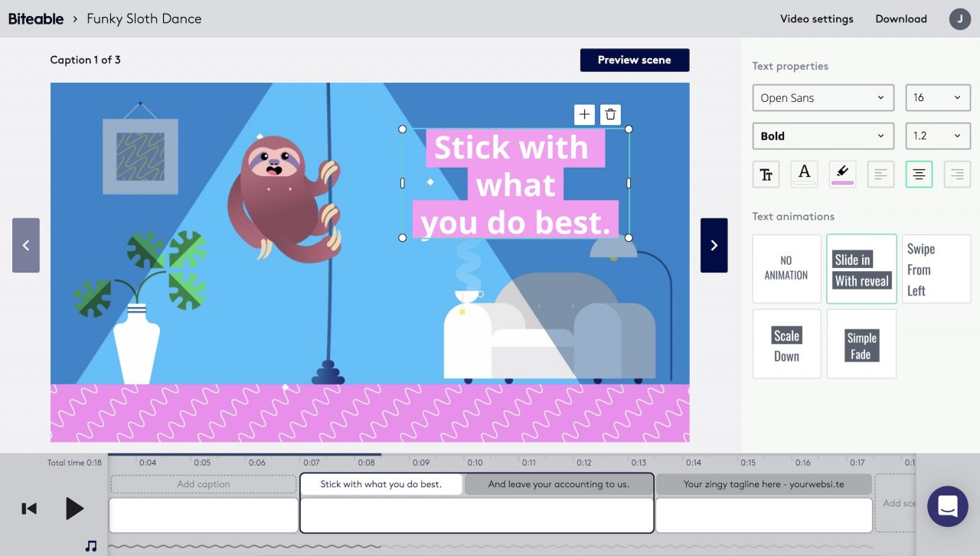980x556 pixels.
Task: Open the font size 16 dropdown
Action: pyautogui.click(x=937, y=97)
